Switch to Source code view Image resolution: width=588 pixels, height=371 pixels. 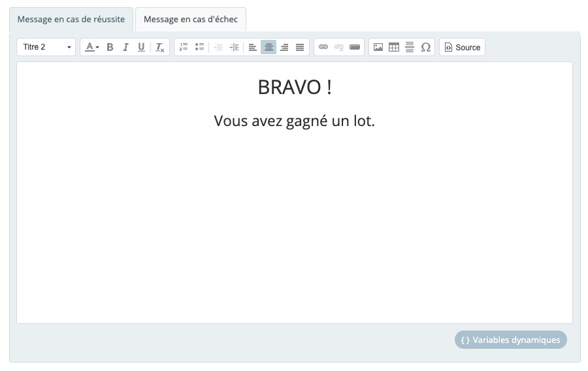(x=463, y=47)
